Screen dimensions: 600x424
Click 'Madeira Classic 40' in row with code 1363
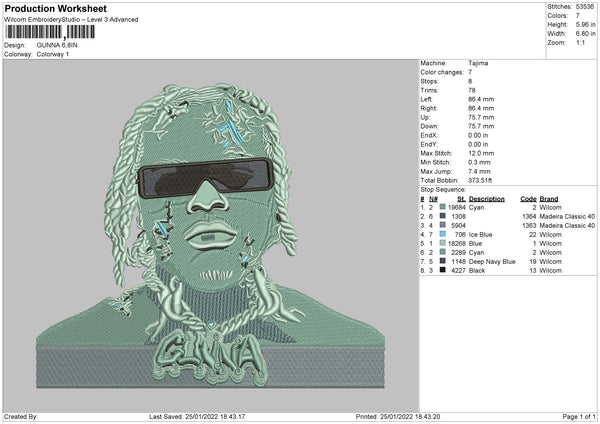click(567, 225)
